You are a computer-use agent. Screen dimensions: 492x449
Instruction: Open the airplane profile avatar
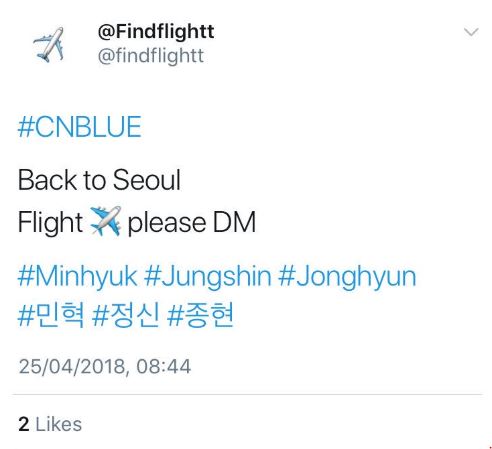(49, 44)
